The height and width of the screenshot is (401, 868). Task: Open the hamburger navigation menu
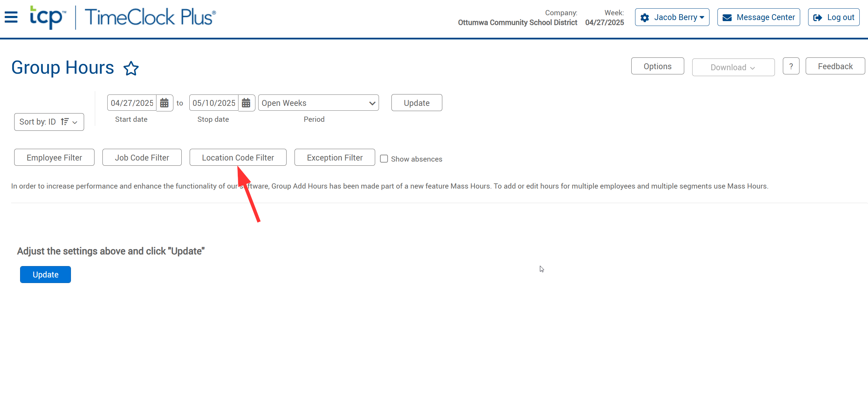(11, 17)
